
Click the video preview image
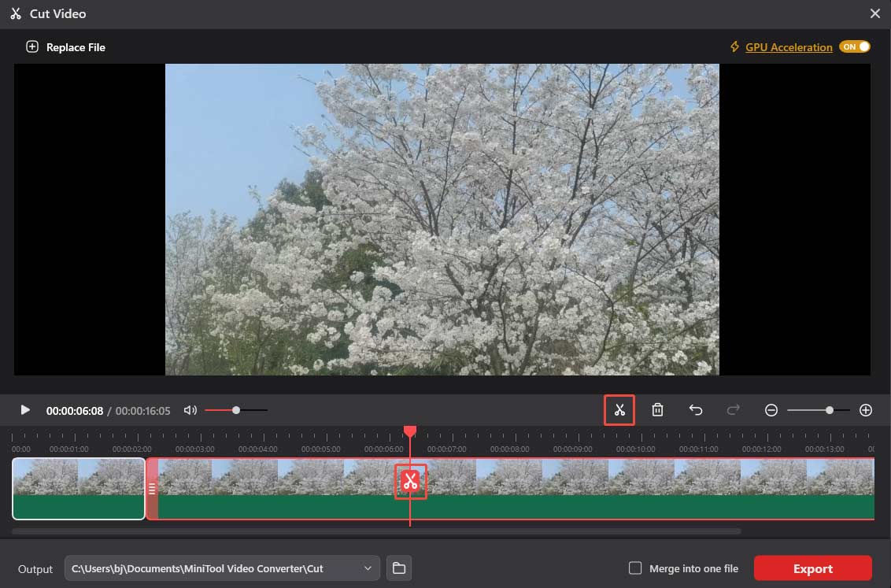(442, 220)
